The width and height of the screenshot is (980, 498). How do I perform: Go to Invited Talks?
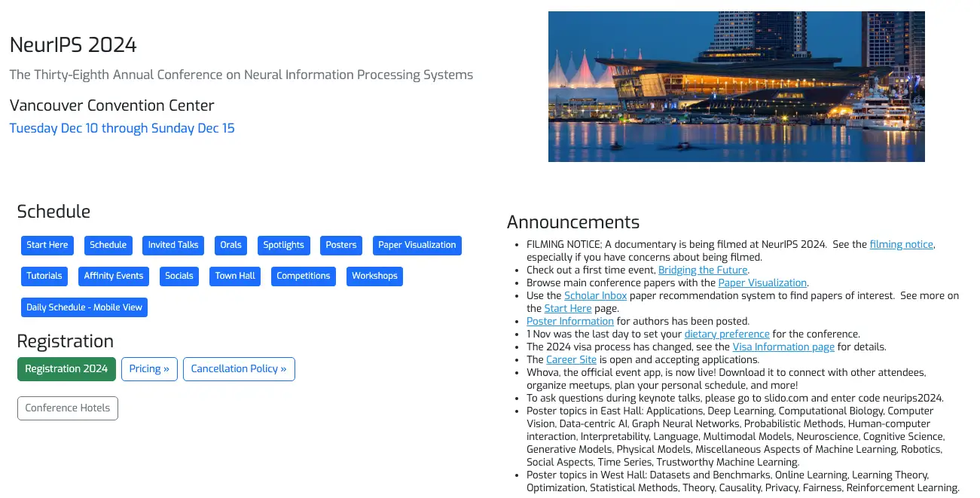173,245
